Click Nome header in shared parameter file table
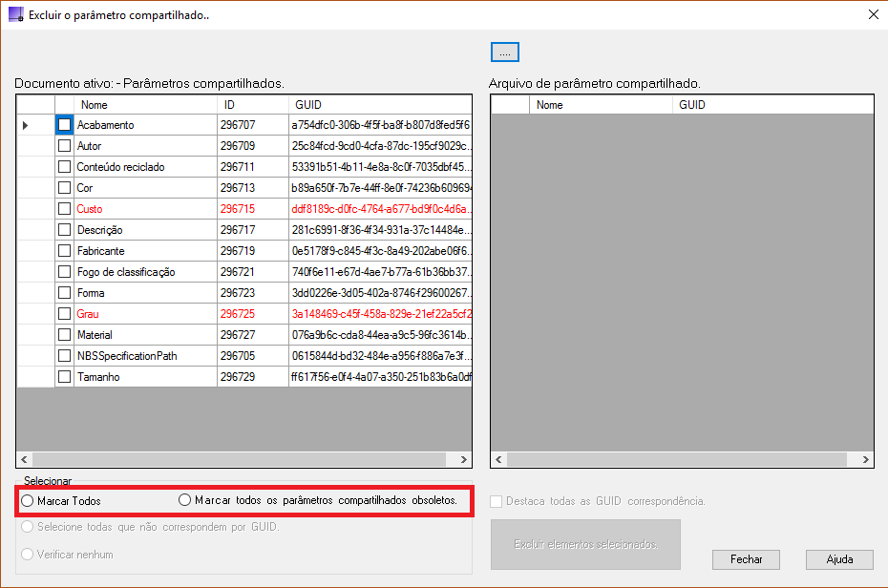 point(601,105)
